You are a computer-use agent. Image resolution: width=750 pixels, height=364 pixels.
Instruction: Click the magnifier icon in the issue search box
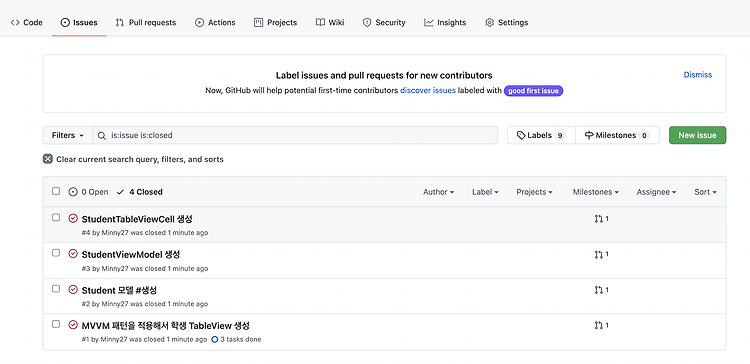pyautogui.click(x=101, y=135)
